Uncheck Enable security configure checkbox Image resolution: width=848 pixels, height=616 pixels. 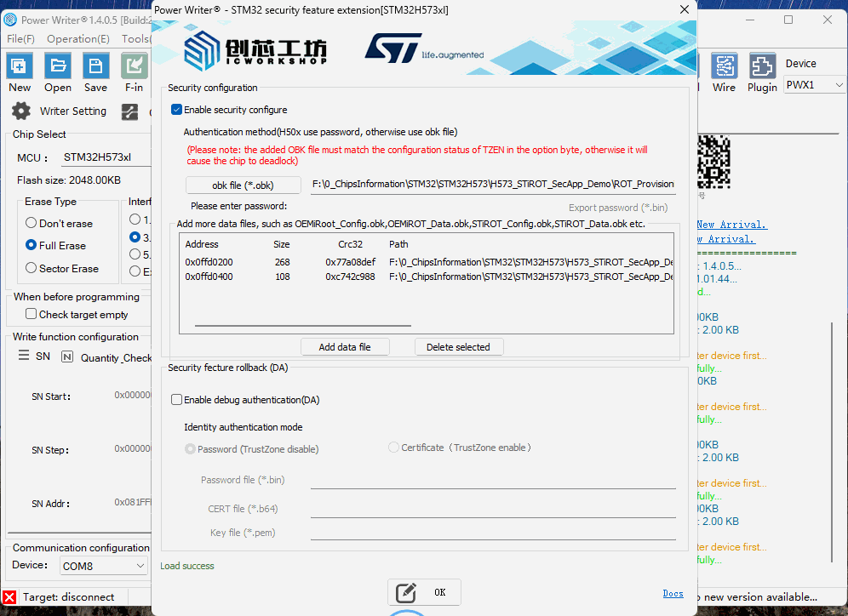tap(177, 110)
